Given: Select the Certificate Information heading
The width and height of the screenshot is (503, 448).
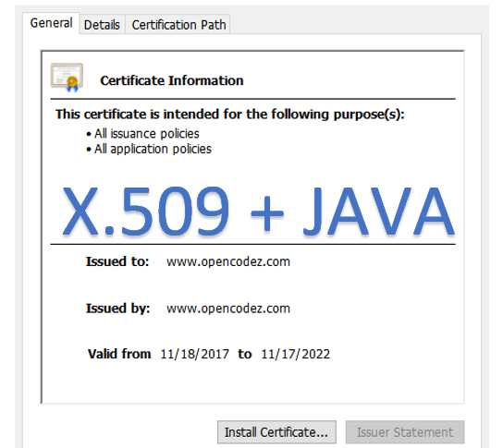Looking at the screenshot, I should [172, 80].
